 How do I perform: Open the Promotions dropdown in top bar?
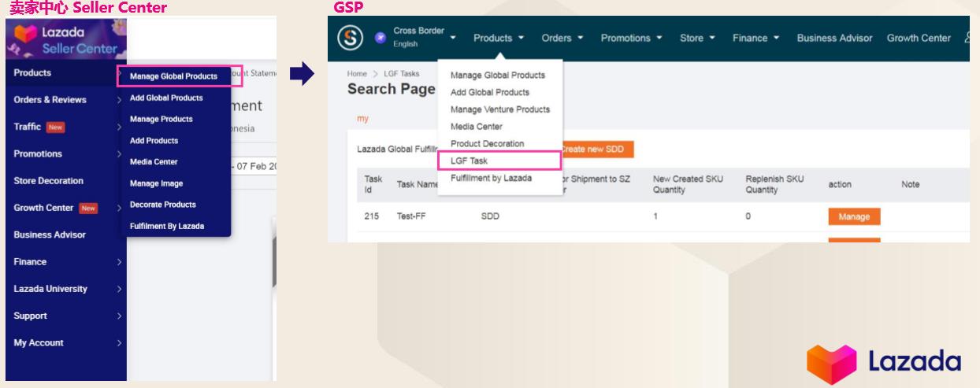pos(633,38)
